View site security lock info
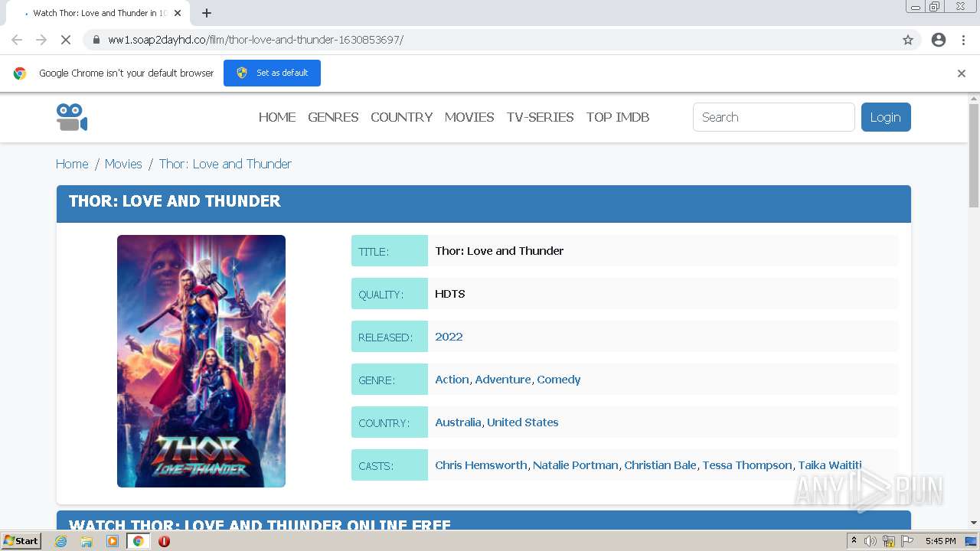The image size is (980, 551). pyautogui.click(x=96, y=40)
